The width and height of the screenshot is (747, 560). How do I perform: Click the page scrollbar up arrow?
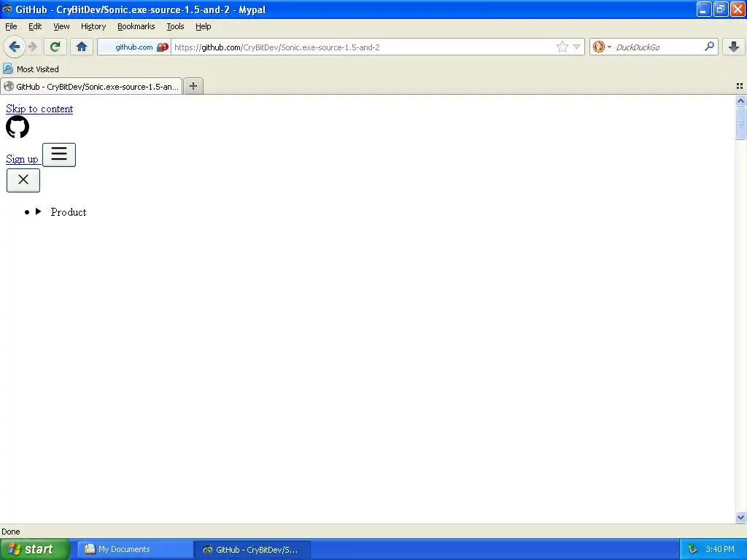point(740,101)
